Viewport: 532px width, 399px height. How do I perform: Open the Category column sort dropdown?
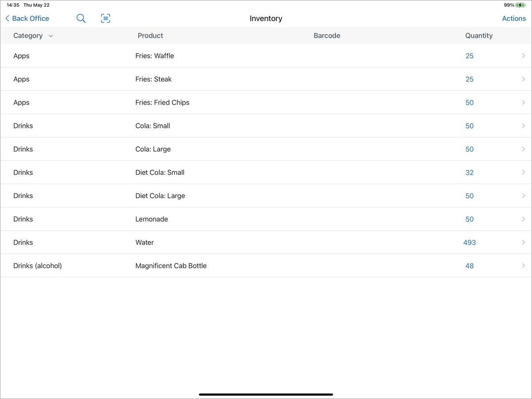pos(50,35)
